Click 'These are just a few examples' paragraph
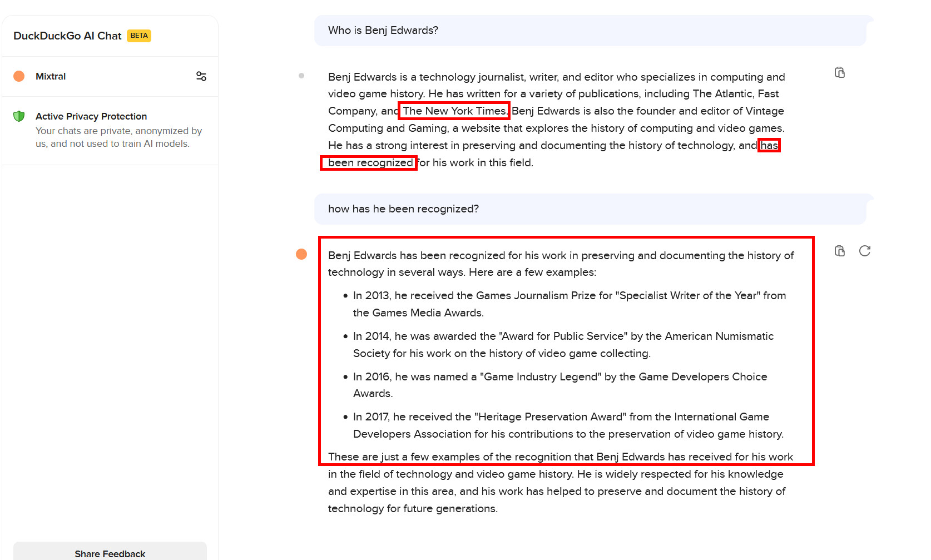Screen dimensions: 931x560 pos(561,483)
